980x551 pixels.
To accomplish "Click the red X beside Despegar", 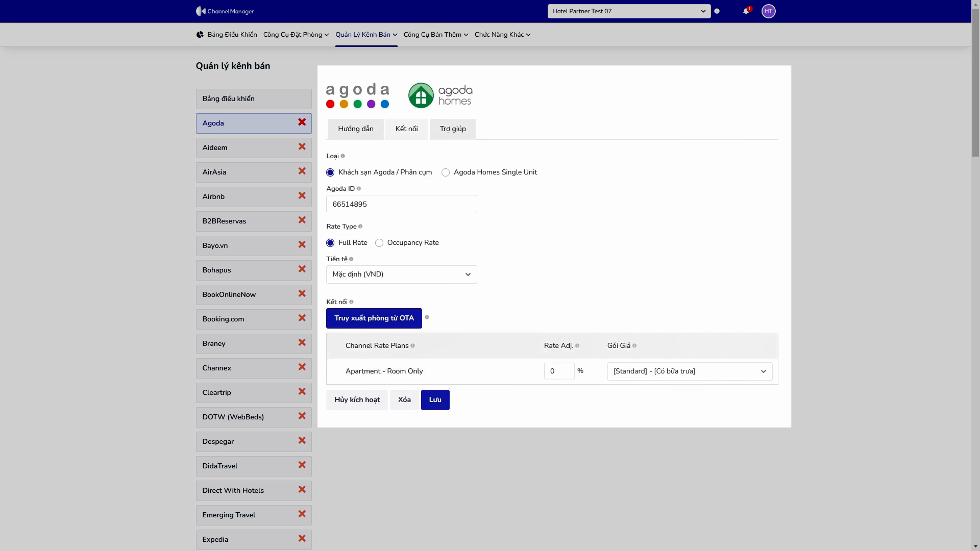I will click(302, 441).
